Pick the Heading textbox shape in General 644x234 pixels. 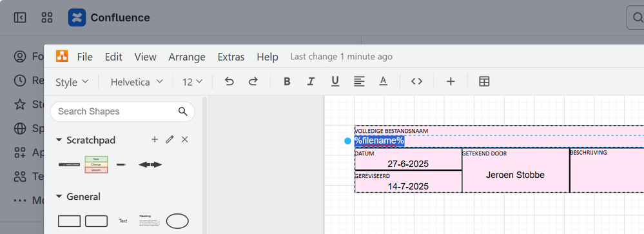(x=150, y=221)
